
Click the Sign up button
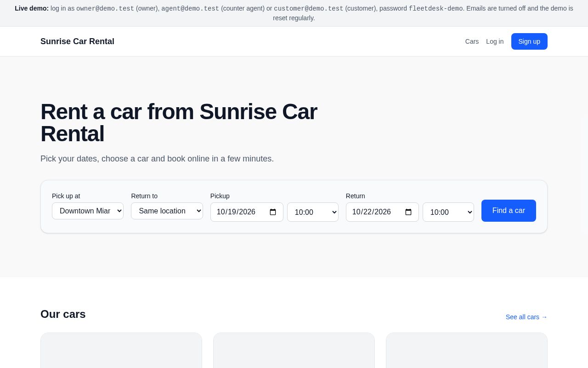529,41
